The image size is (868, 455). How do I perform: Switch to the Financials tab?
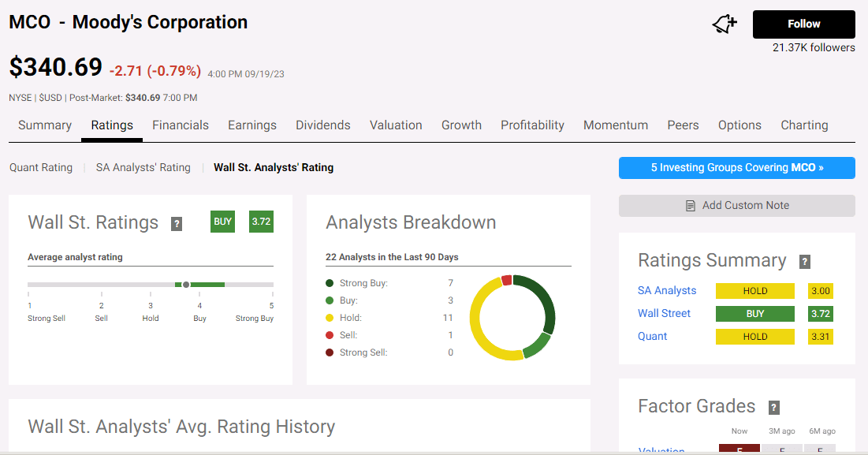(x=181, y=125)
